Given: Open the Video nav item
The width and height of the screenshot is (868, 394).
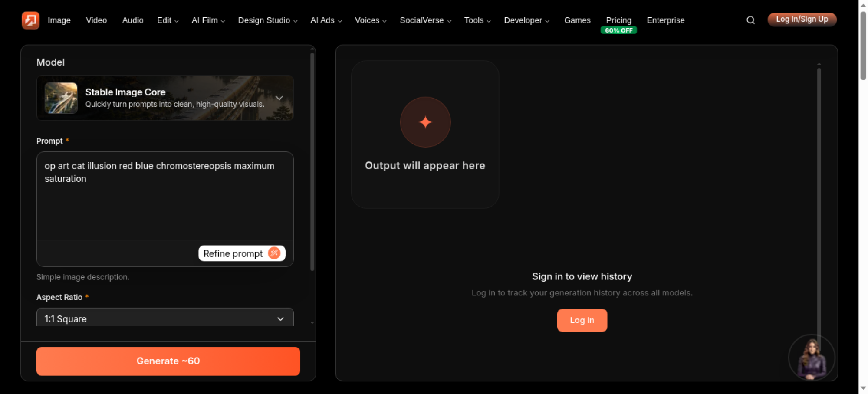Looking at the screenshot, I should 96,20.
